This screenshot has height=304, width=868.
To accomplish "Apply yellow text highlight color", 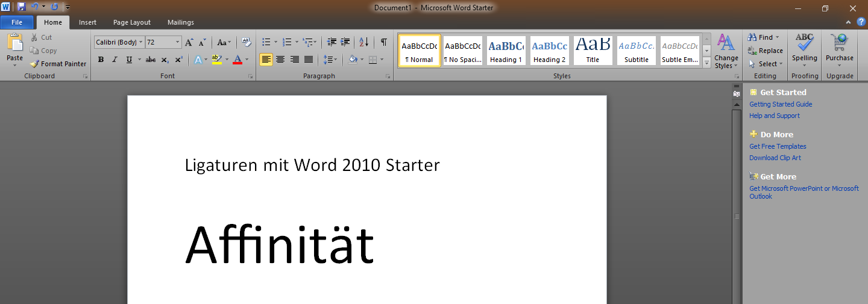I will click(x=216, y=60).
